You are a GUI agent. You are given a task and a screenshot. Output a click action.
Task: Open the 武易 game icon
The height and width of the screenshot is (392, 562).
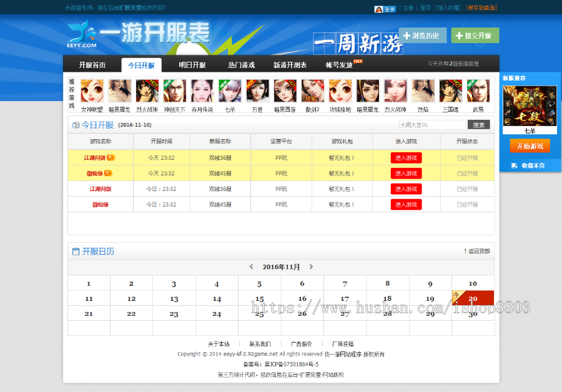[x=478, y=91]
